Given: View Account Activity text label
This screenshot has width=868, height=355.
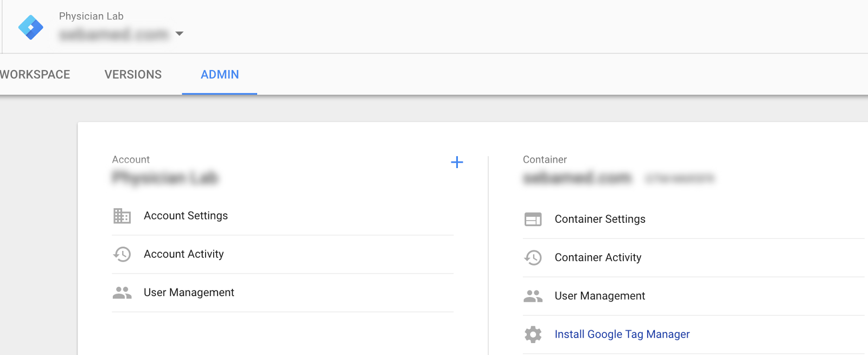Looking at the screenshot, I should (x=183, y=254).
